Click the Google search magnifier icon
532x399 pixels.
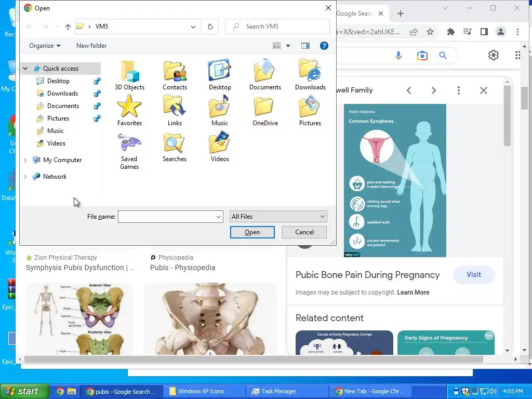click(x=443, y=55)
